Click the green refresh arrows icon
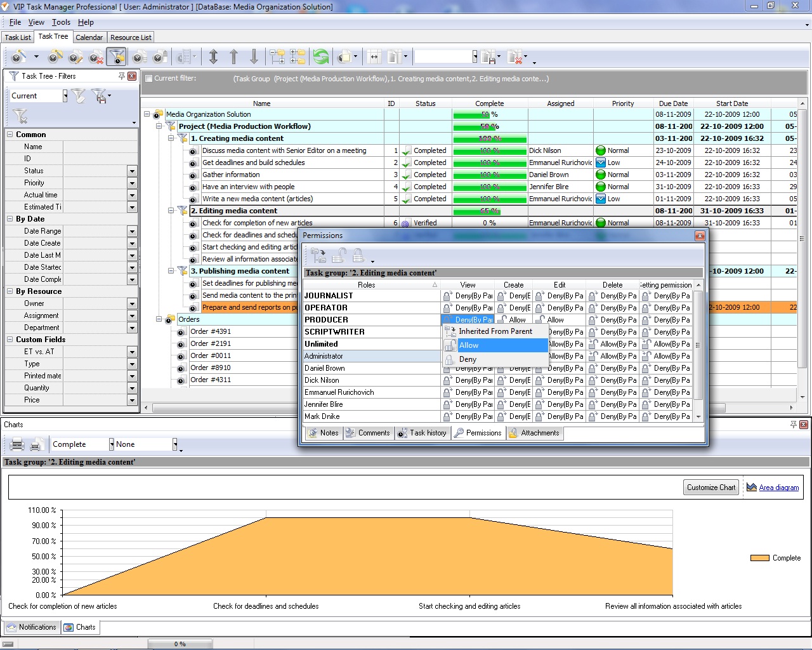 [x=321, y=57]
